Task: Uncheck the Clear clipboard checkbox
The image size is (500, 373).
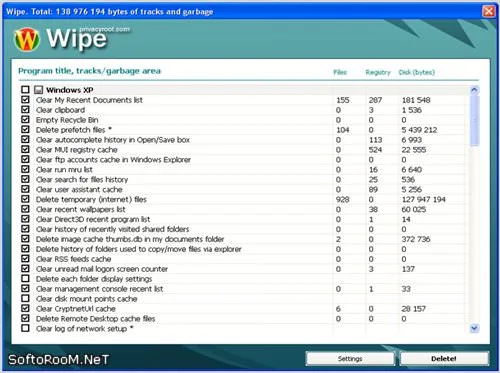Action: click(25, 110)
